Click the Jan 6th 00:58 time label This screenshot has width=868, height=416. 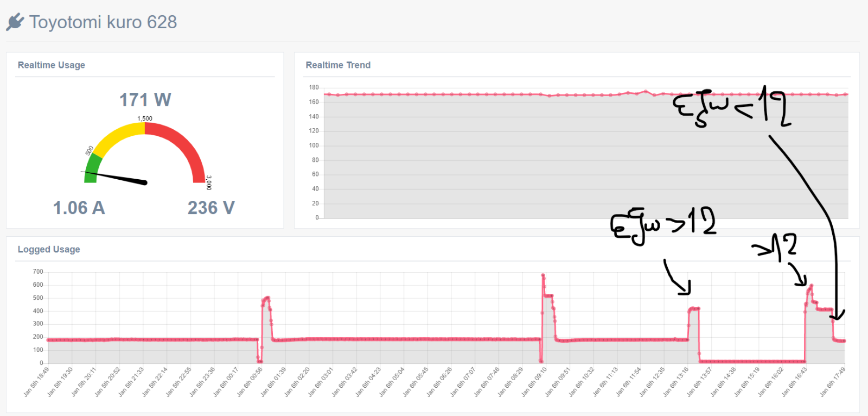pyautogui.click(x=250, y=382)
